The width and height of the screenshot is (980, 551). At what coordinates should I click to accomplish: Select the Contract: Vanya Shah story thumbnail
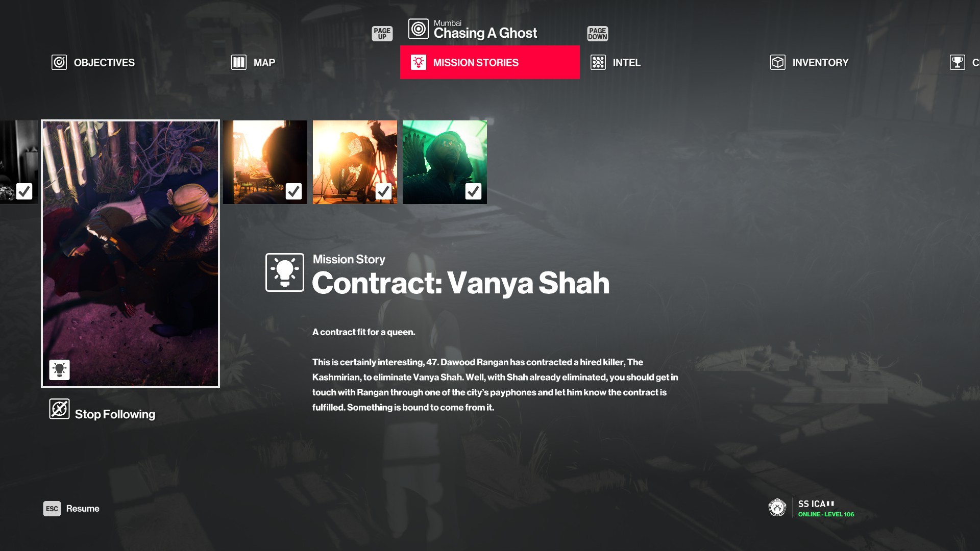(131, 254)
